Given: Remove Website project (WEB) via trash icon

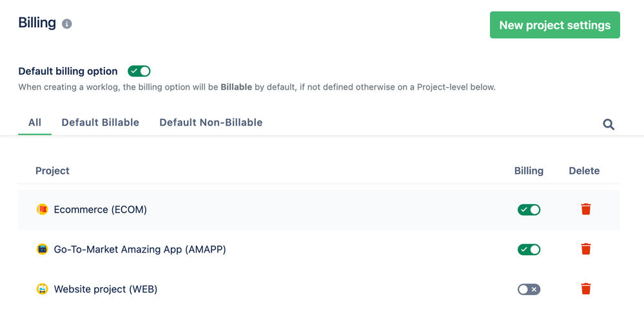Looking at the screenshot, I should pyautogui.click(x=586, y=289).
